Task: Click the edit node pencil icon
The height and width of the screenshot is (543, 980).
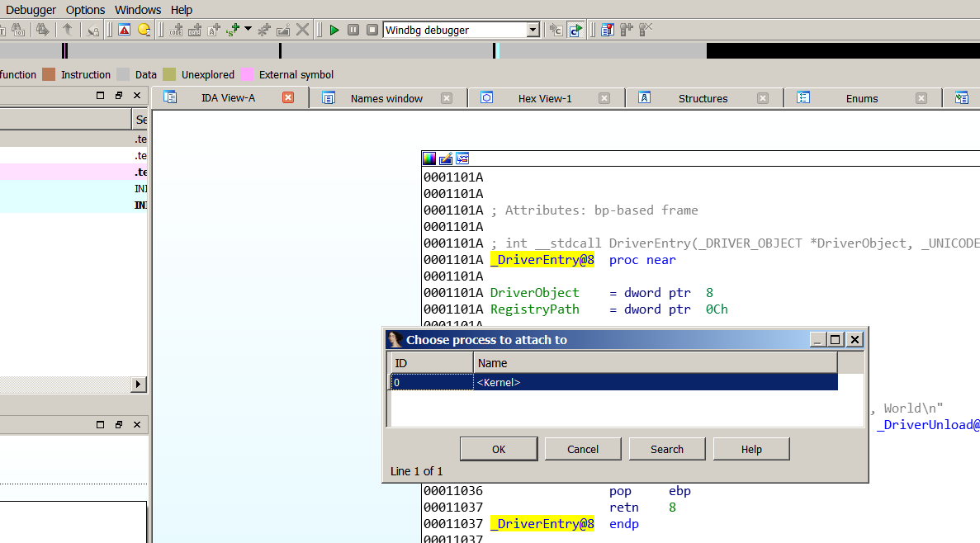Action: 446,158
